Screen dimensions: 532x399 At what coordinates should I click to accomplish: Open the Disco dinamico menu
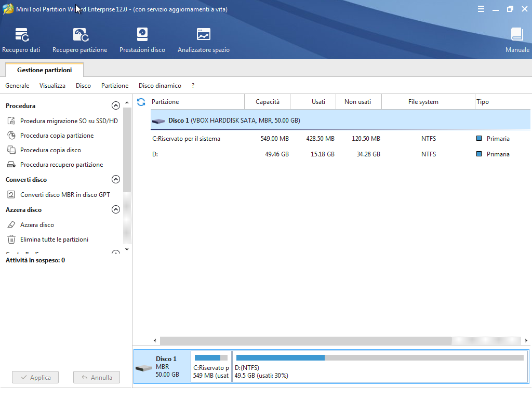click(x=160, y=86)
